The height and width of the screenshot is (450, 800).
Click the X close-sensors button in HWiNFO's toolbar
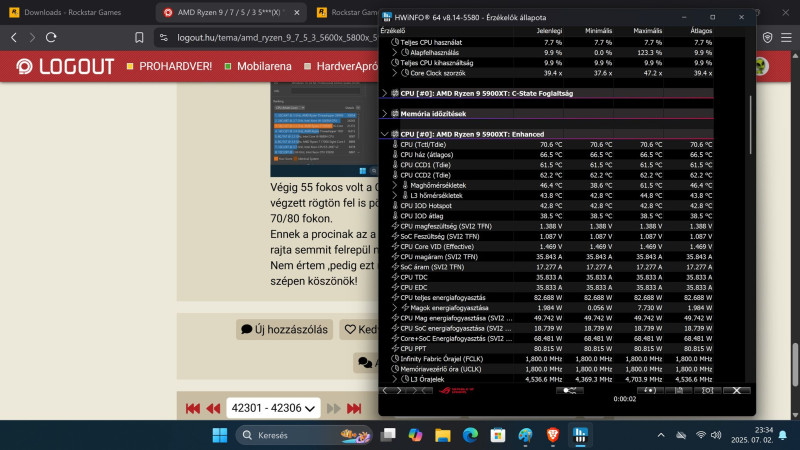pyautogui.click(x=736, y=390)
